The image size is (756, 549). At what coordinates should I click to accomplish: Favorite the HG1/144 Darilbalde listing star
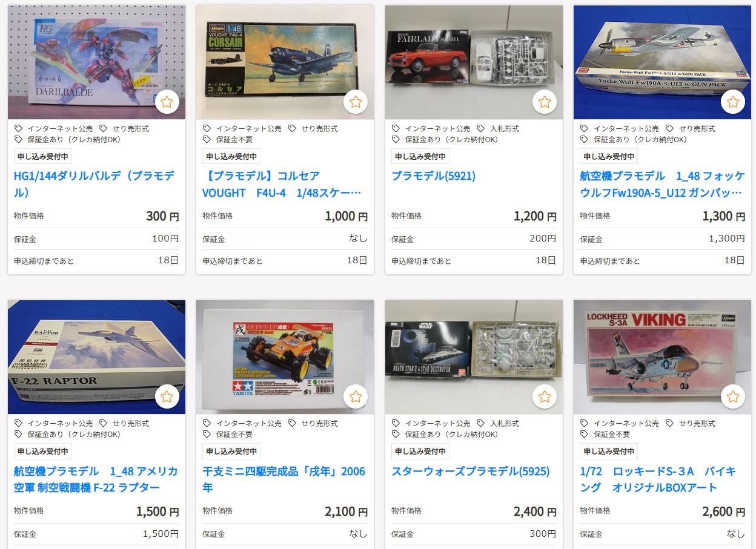tap(167, 102)
